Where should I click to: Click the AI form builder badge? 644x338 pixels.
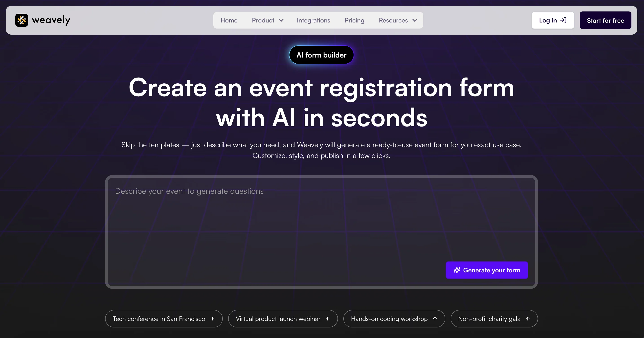321,55
